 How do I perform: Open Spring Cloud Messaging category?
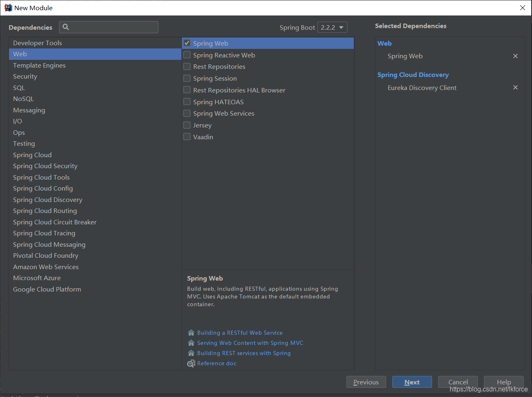95,244
